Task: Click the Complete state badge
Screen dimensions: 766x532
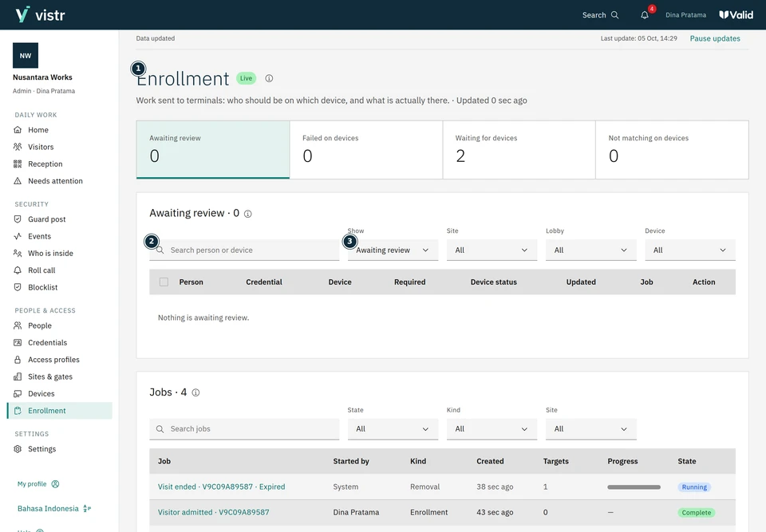Action: pyautogui.click(x=696, y=513)
